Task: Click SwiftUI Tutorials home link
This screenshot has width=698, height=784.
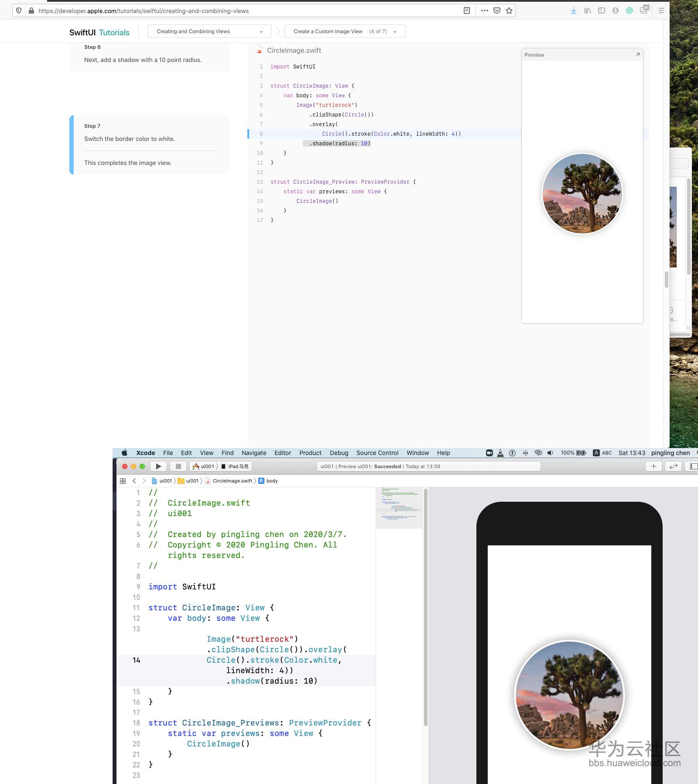Action: [x=99, y=32]
